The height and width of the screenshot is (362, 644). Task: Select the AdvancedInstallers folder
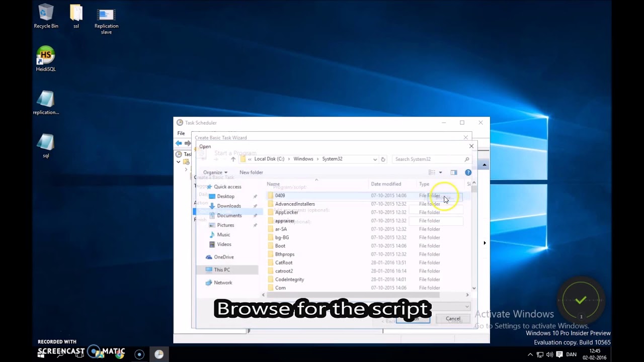click(x=295, y=204)
